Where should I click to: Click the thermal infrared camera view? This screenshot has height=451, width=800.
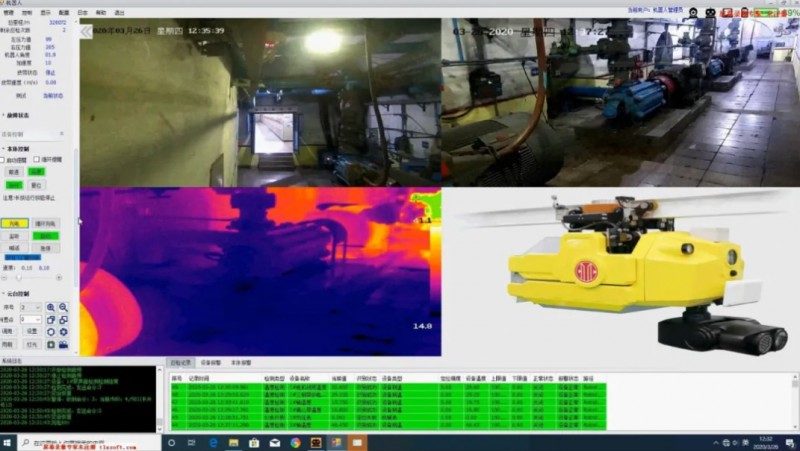click(x=260, y=271)
